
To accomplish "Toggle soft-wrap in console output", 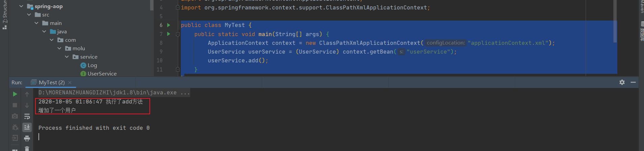I will coord(27,116).
